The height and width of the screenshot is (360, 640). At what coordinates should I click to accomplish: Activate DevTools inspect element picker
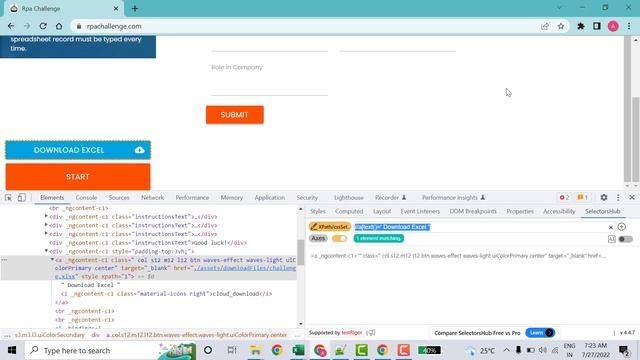[8, 198]
